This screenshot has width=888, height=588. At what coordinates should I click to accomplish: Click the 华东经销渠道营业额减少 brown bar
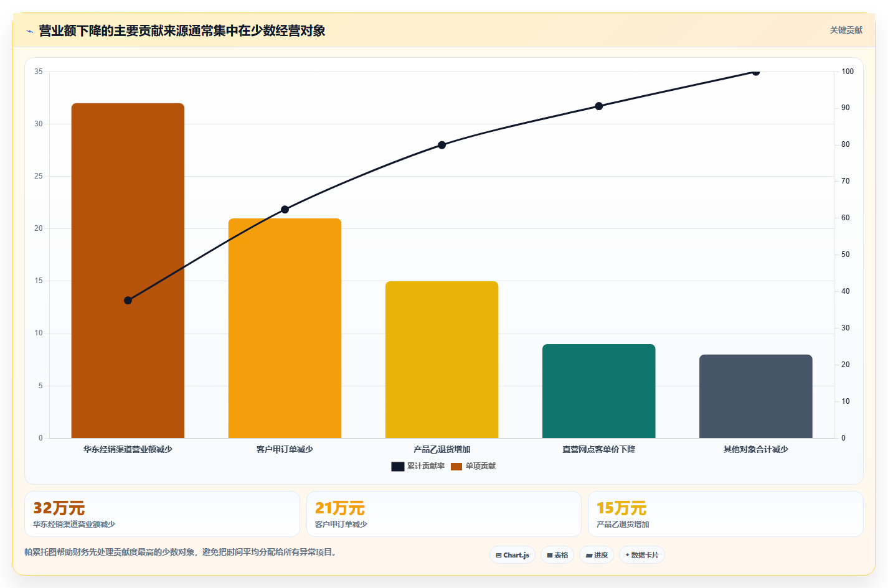[128, 271]
